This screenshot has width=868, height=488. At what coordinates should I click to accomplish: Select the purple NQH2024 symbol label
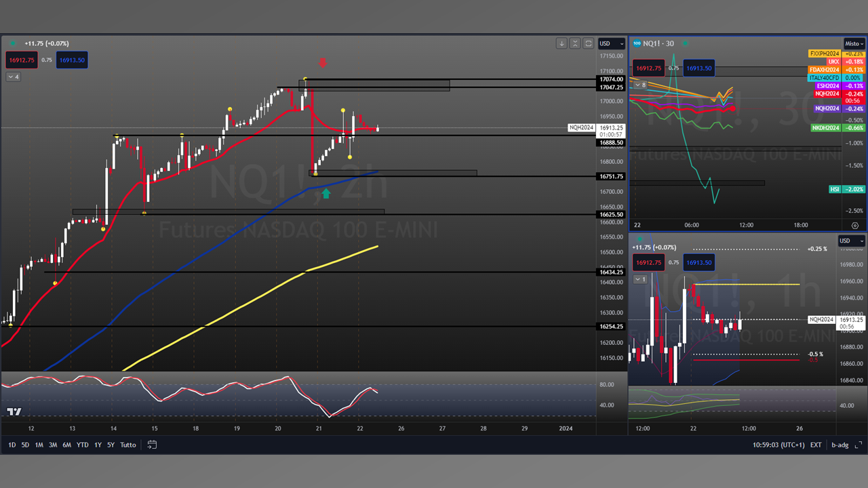pyautogui.click(x=827, y=108)
